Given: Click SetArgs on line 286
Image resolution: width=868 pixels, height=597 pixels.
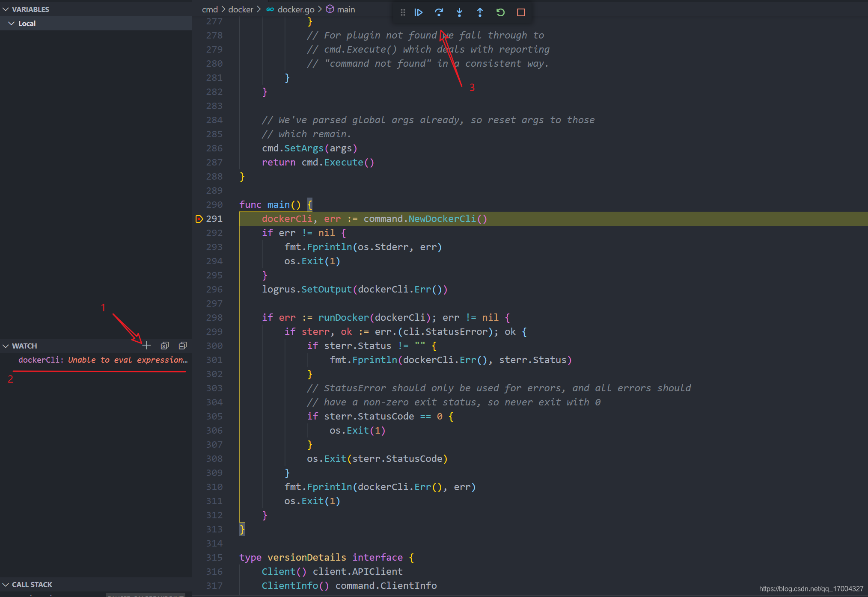Looking at the screenshot, I should tap(304, 148).
